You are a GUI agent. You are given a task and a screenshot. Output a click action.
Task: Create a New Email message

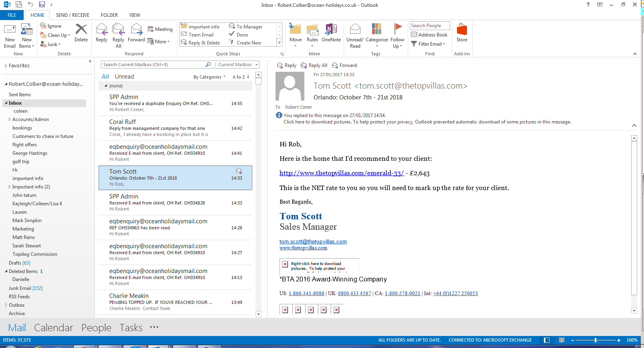point(10,36)
